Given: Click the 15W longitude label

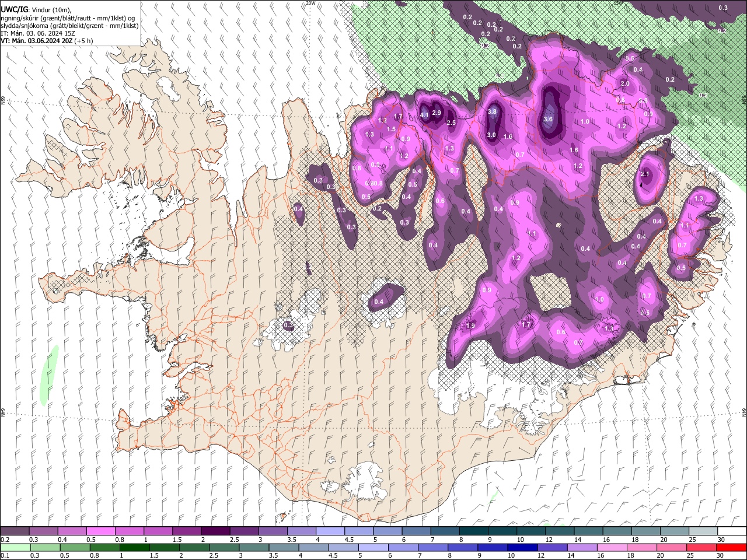Looking at the screenshot, I should point(619,3).
